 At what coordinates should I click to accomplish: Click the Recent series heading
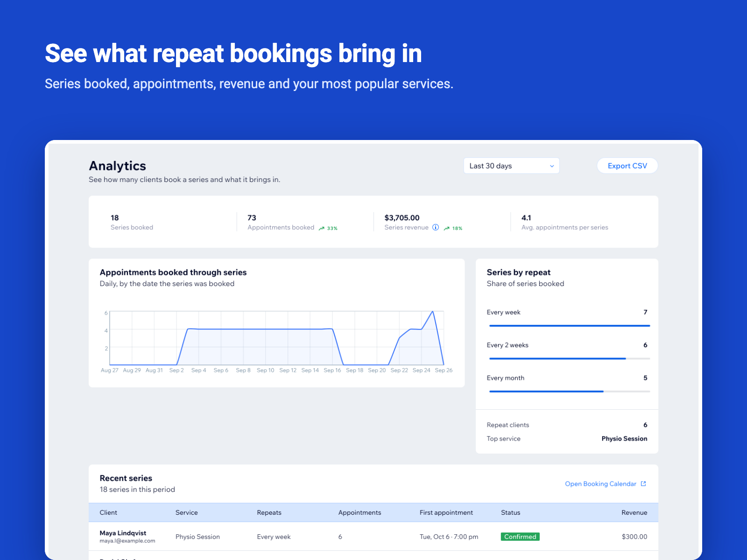(x=126, y=478)
